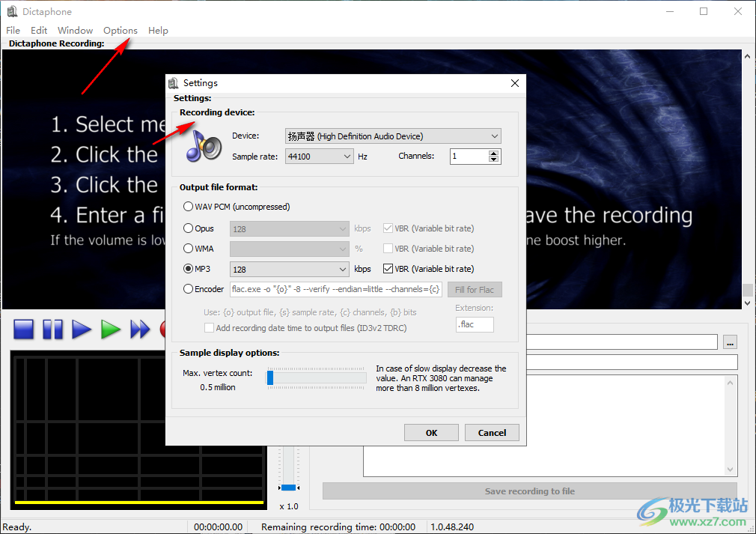Click OK to confirm settings
Screen dimensions: 756x534
pyautogui.click(x=431, y=433)
